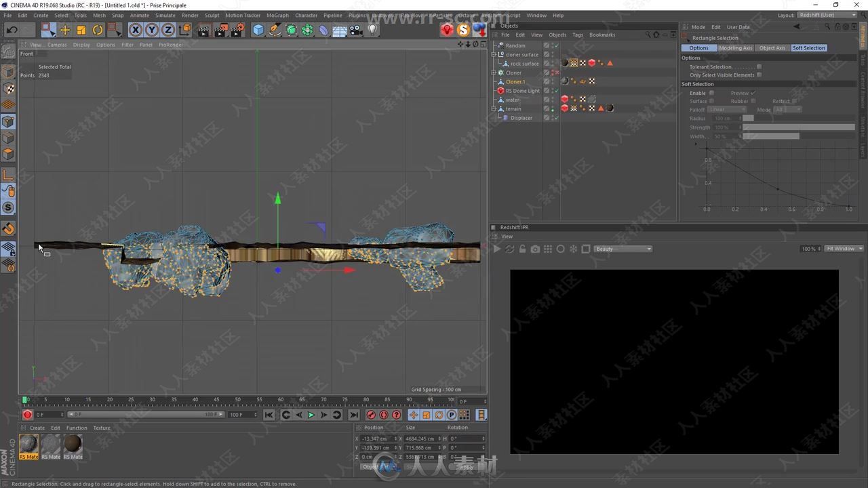Add a Floor environment object
868x488 pixels.
pos(340,30)
